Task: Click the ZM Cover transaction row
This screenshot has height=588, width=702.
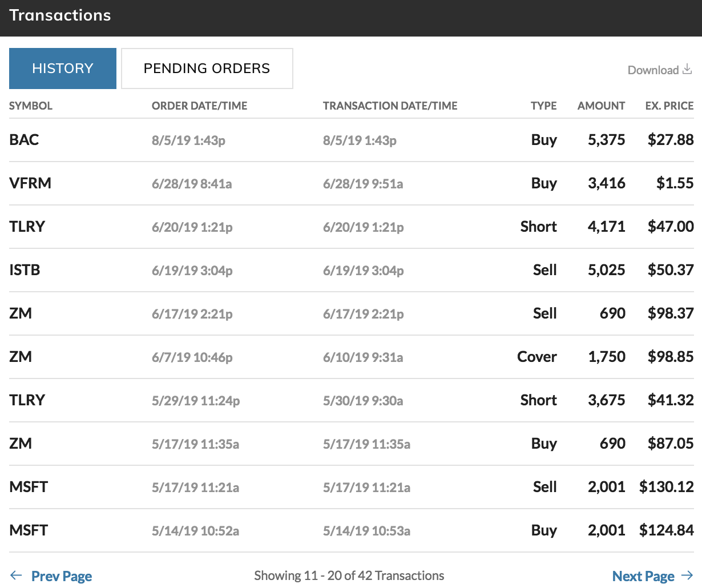Action: 21,357
